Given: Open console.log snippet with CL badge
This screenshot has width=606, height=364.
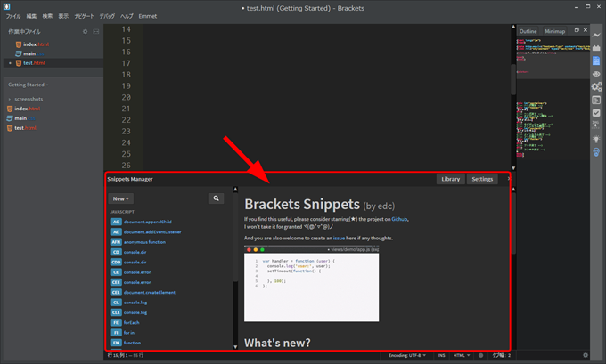Looking at the screenshot, I should pos(116,303).
